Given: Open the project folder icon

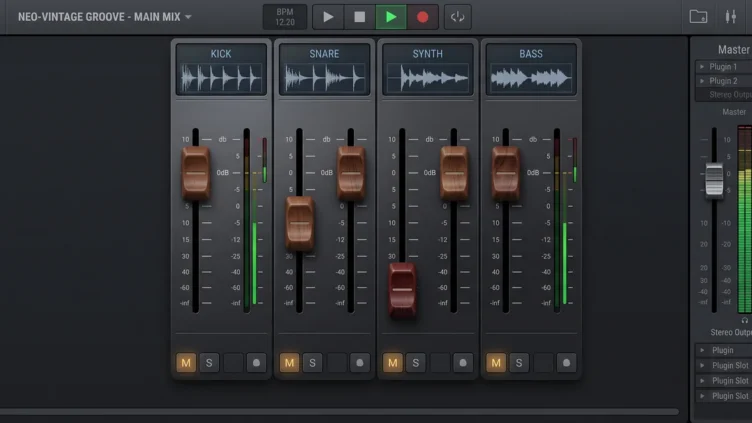Looking at the screenshot, I should (698, 17).
